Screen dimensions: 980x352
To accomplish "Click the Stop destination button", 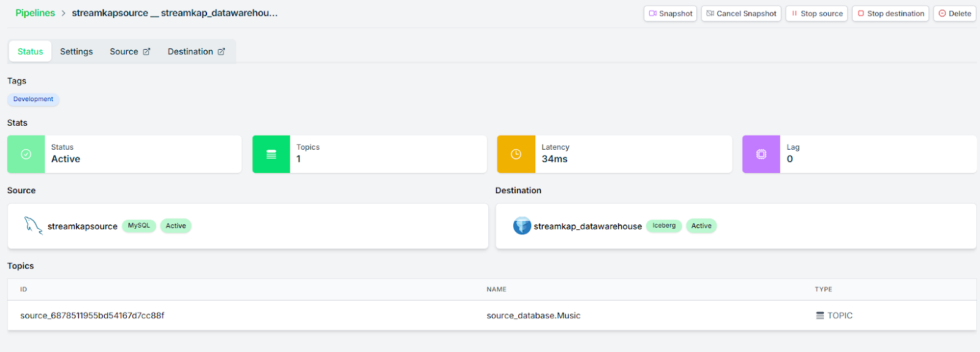I will pyautogui.click(x=891, y=13).
